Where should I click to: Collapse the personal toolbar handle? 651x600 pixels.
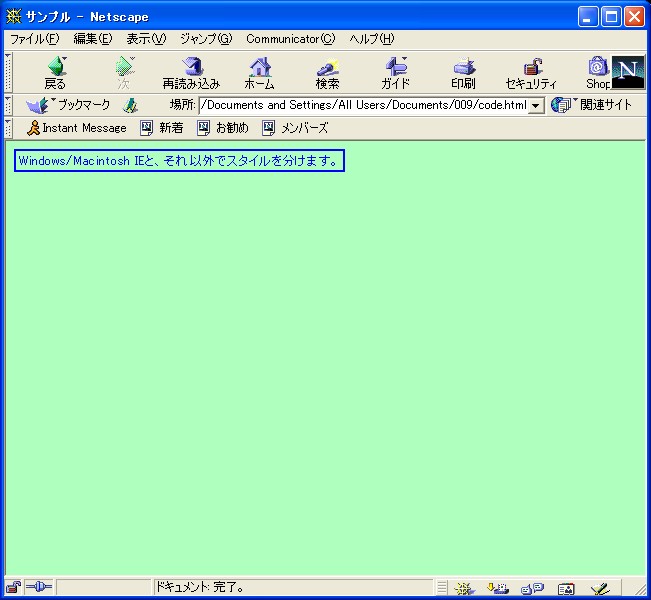tap(8, 128)
